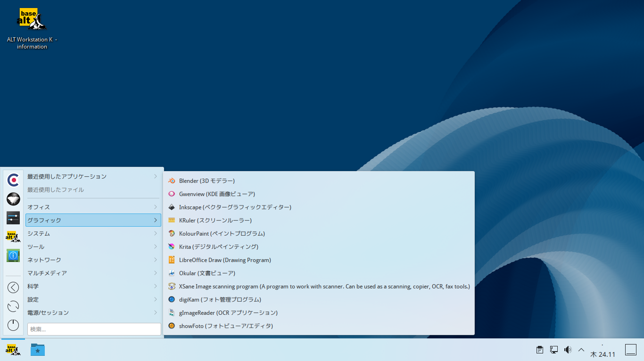Start gImageReader OCR application icon
The image size is (644, 361).
point(172,312)
